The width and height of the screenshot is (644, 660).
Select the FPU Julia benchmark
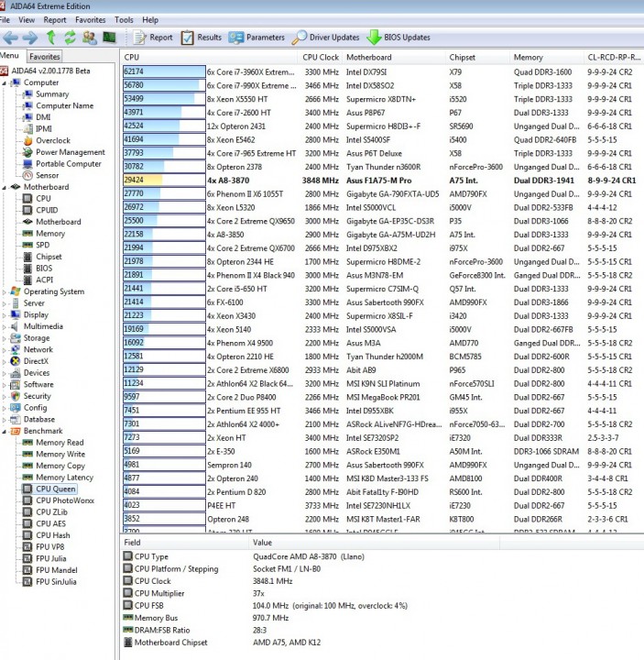tap(51, 558)
